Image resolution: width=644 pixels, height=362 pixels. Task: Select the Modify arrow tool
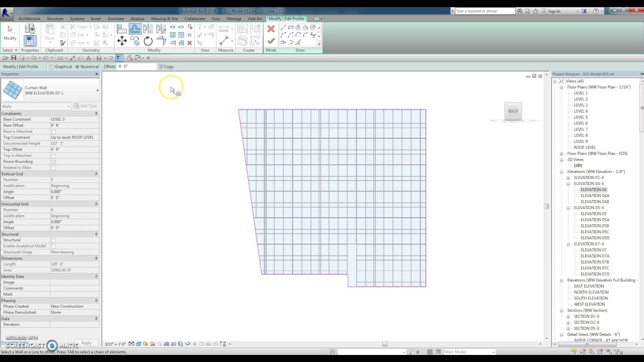[x=10, y=33]
